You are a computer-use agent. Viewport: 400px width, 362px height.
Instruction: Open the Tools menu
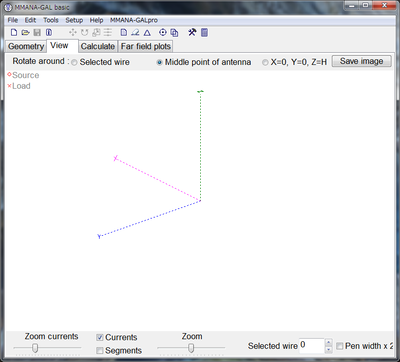(51, 20)
